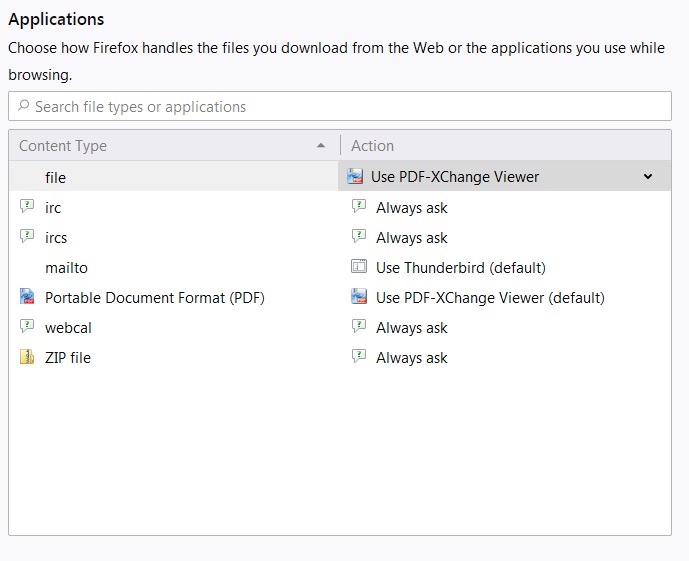Viewport: 689px width, 561px height.
Task: Open the file action dropdown arrow
Action: coord(647,177)
